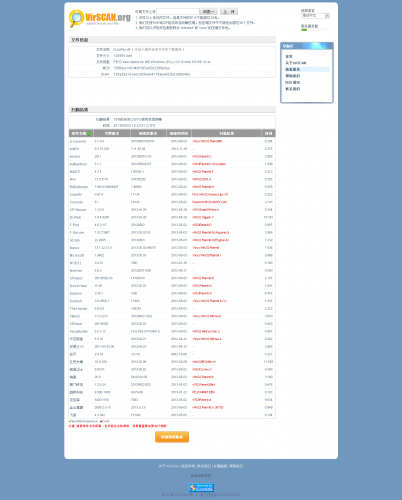Select the BitDefender scanner name cell

coord(79,187)
